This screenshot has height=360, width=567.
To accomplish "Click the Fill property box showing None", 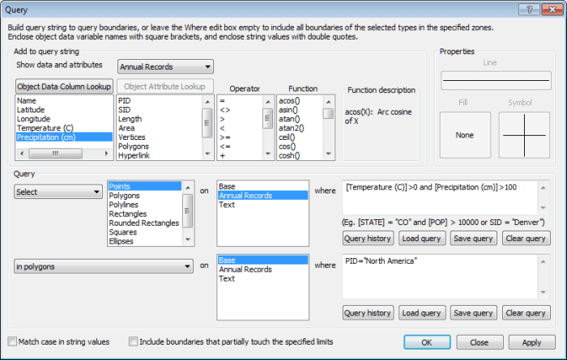I will [x=465, y=135].
